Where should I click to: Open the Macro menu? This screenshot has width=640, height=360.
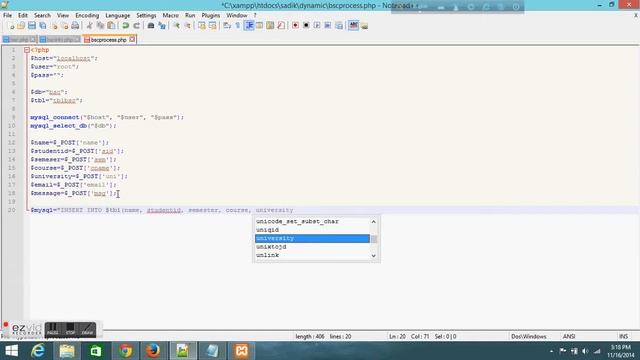coord(171,16)
